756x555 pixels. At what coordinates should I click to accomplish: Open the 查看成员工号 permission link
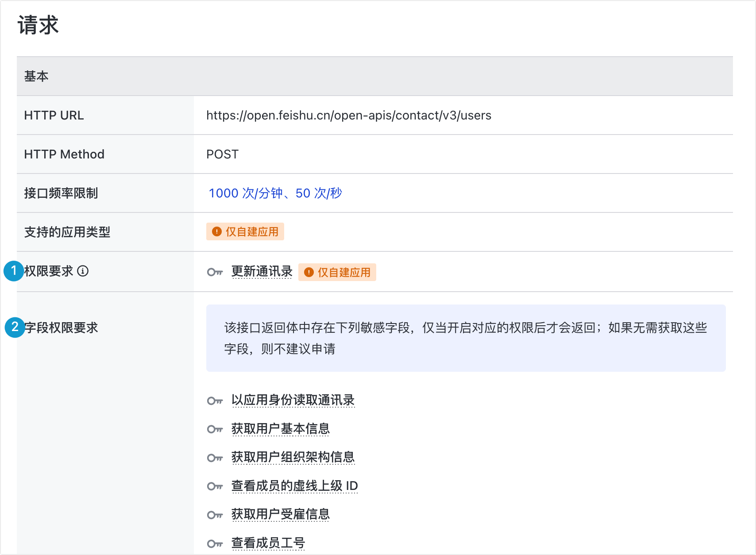(x=268, y=543)
